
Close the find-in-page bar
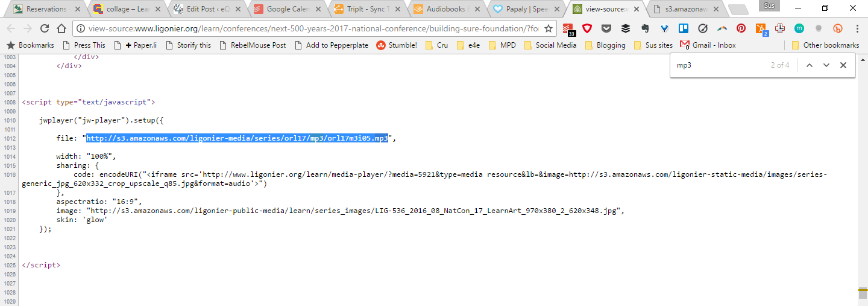pyautogui.click(x=843, y=65)
